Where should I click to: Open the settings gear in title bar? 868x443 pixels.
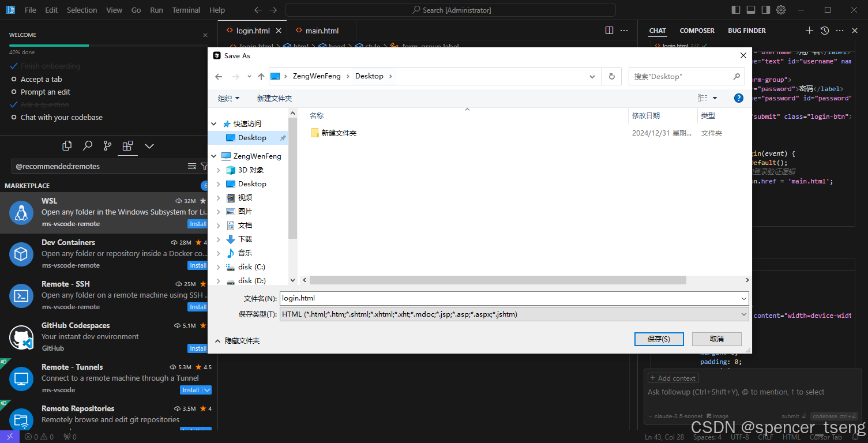tap(781, 10)
